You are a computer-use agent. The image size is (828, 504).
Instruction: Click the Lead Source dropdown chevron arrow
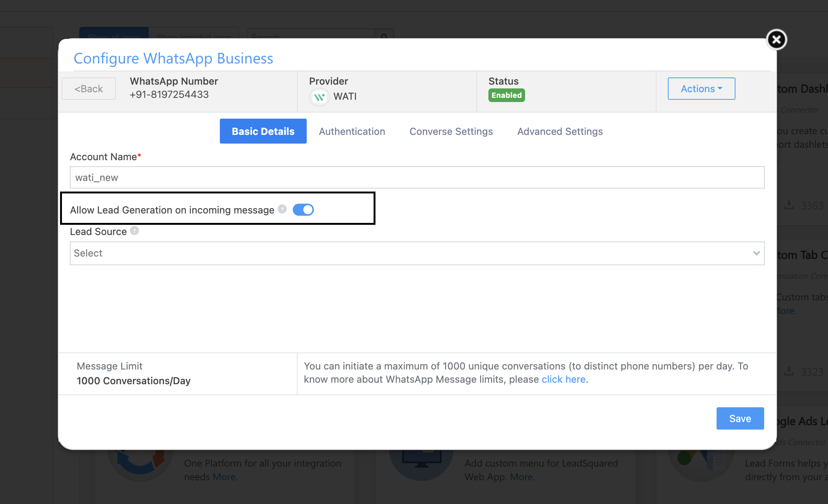756,253
